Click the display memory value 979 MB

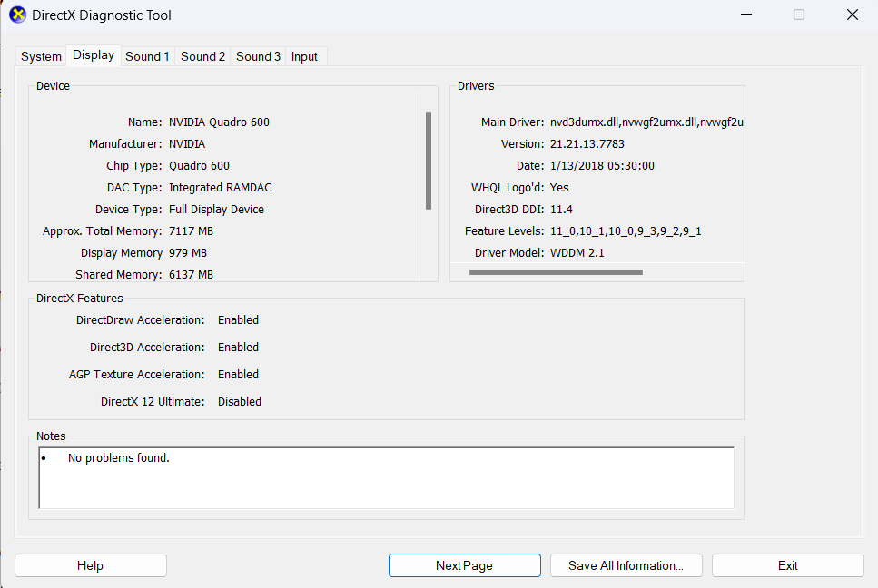188,253
